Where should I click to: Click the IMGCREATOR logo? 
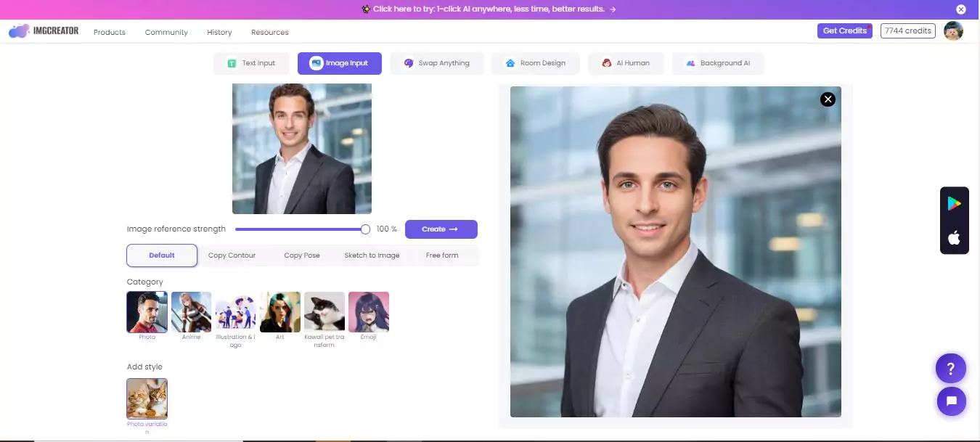pos(44,31)
